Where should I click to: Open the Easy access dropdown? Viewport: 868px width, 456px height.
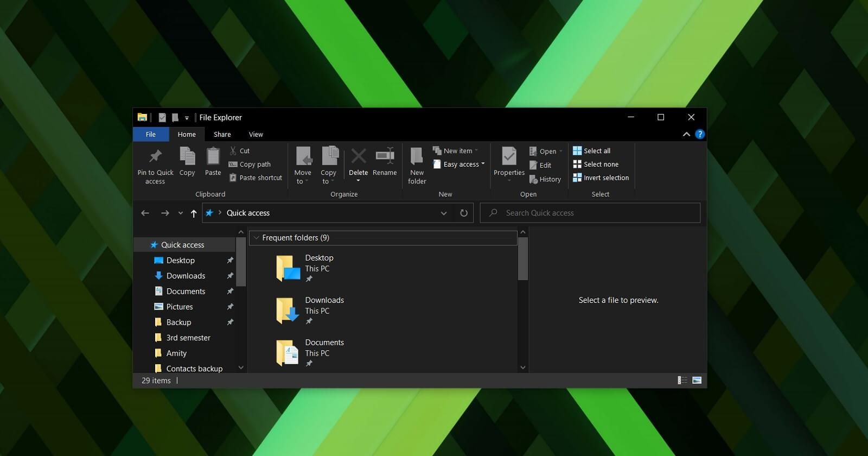460,164
